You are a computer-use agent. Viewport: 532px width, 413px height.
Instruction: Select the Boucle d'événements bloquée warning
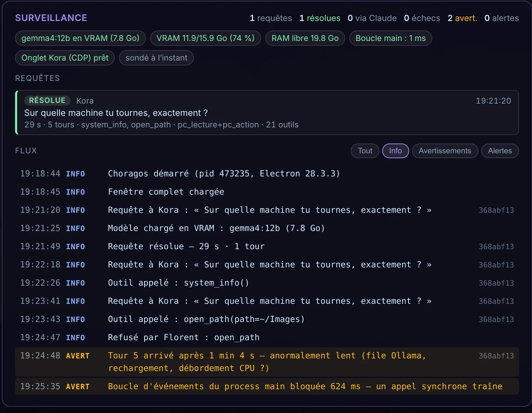(x=267, y=386)
